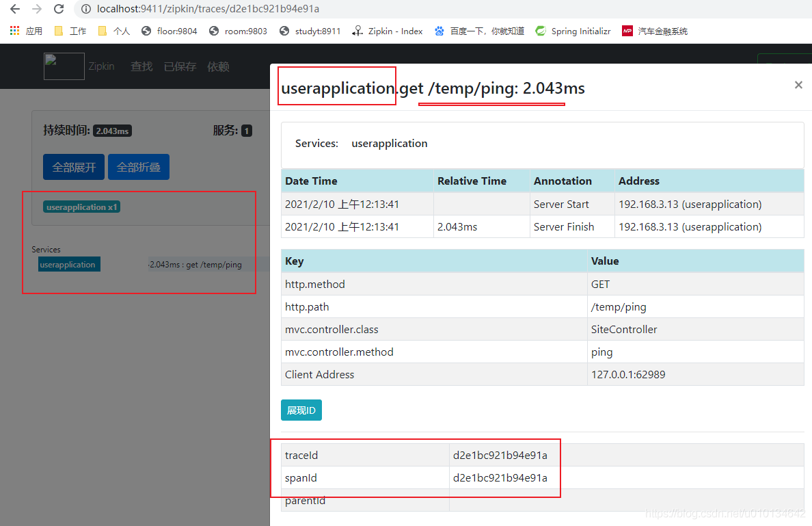Close the span detail dialog

(x=798, y=85)
